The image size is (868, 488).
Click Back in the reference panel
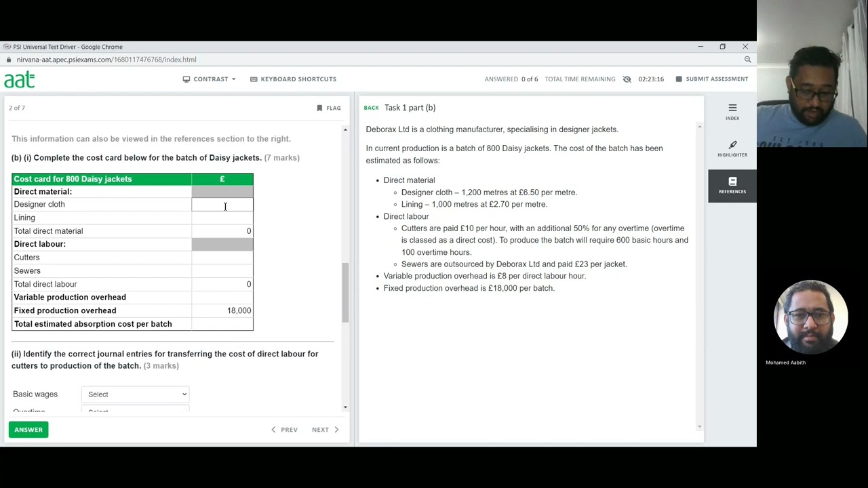point(371,108)
